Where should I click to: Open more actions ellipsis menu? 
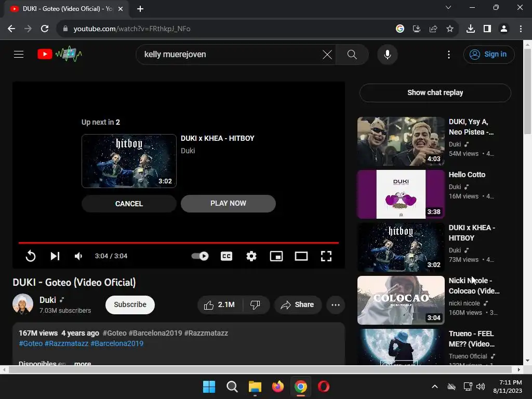coord(336,304)
